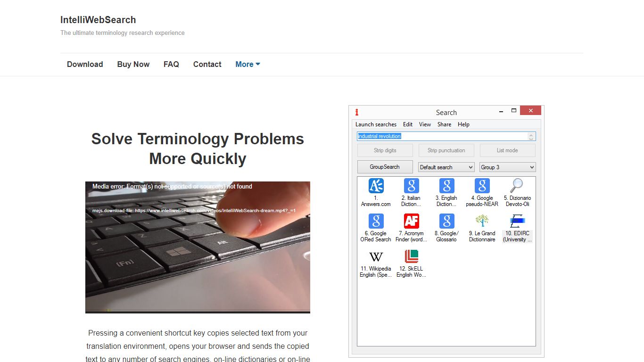Screen dimensions: 644x362
Task: Click the Strip digits button
Action: click(x=385, y=150)
